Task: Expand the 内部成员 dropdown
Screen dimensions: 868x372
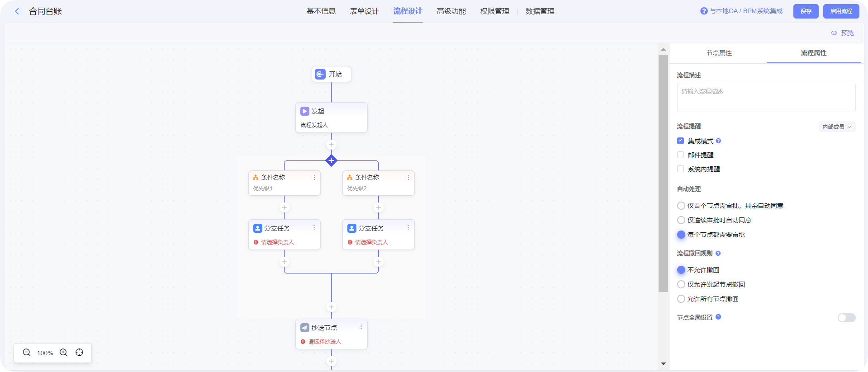Action: tap(837, 127)
